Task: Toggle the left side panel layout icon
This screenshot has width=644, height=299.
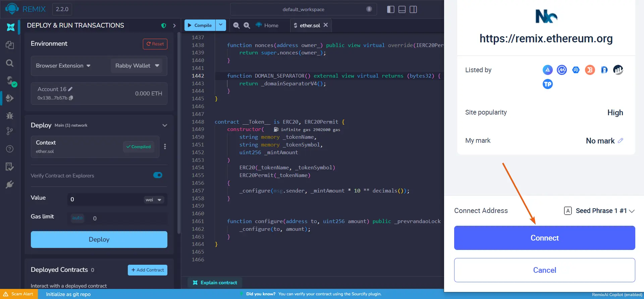Action: point(390,9)
